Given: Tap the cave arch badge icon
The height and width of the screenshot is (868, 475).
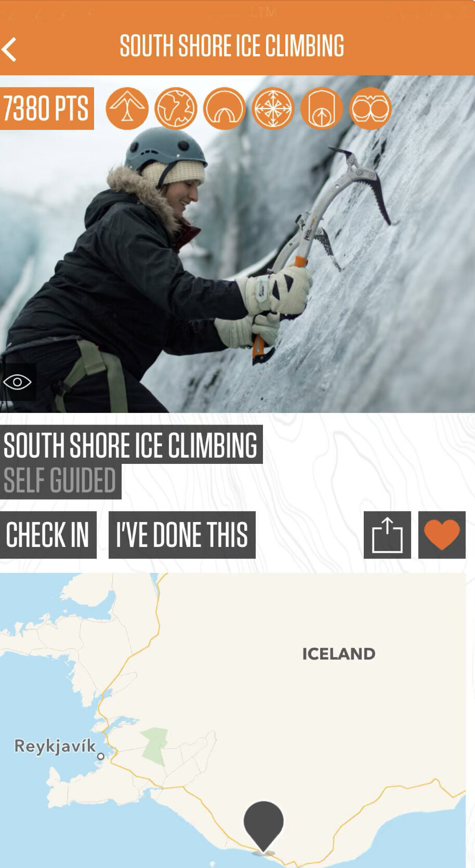Looking at the screenshot, I should click(224, 109).
